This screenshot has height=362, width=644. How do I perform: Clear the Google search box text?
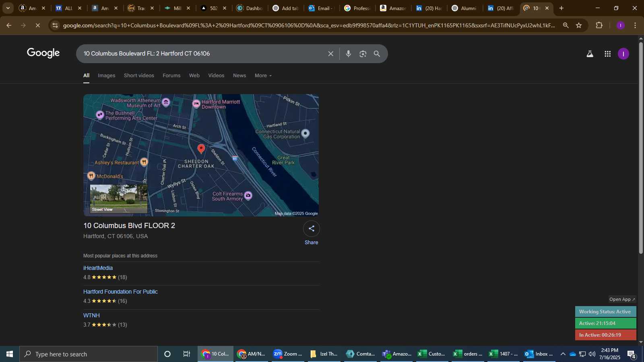point(330,54)
